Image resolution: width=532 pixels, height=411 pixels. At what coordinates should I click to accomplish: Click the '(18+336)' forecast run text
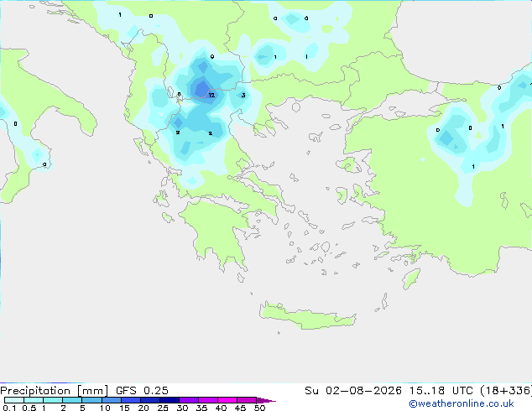coord(506,391)
